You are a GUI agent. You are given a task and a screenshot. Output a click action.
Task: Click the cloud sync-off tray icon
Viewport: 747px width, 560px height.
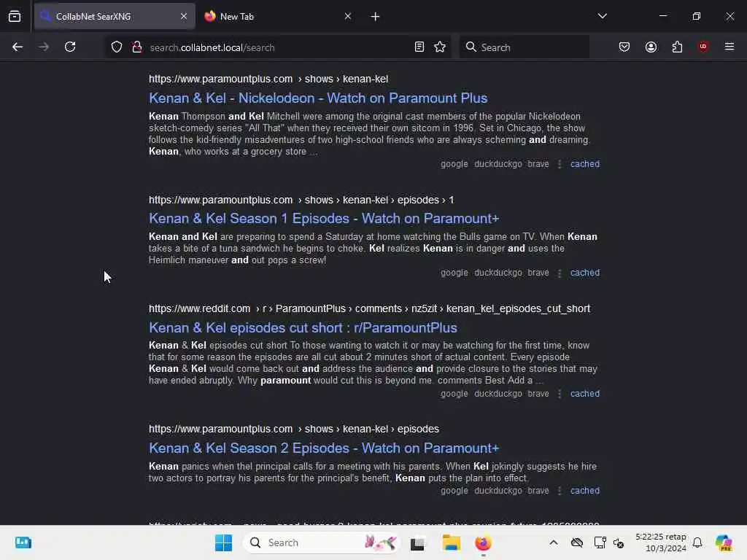[x=577, y=542]
